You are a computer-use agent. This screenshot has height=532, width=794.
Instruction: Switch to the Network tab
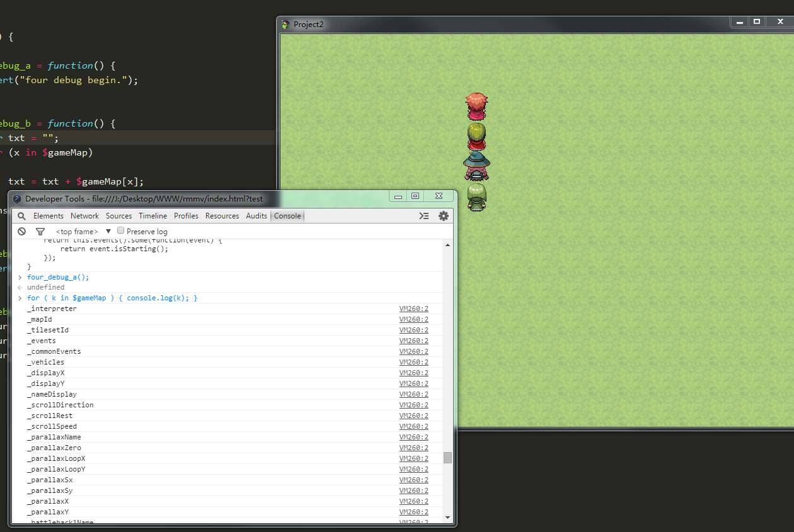click(84, 216)
